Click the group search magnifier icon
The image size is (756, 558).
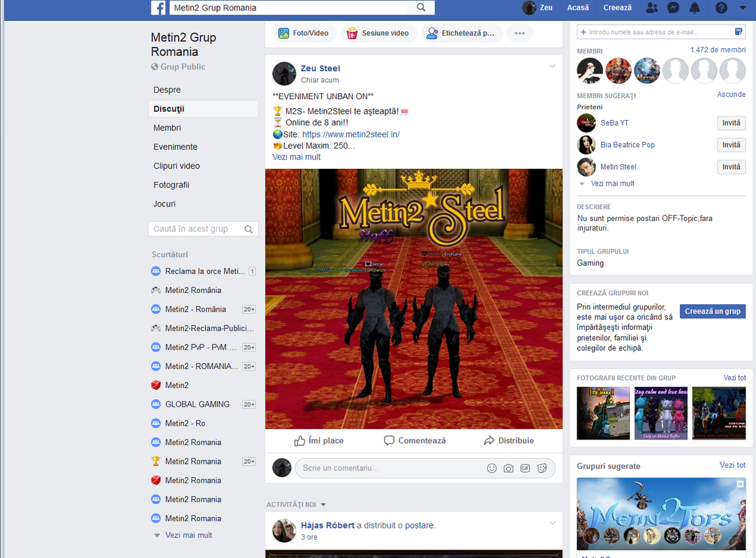coord(249,229)
